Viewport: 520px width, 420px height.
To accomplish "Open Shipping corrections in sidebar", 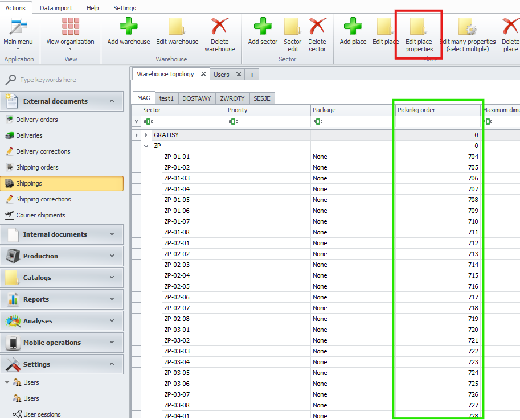I will (43, 199).
